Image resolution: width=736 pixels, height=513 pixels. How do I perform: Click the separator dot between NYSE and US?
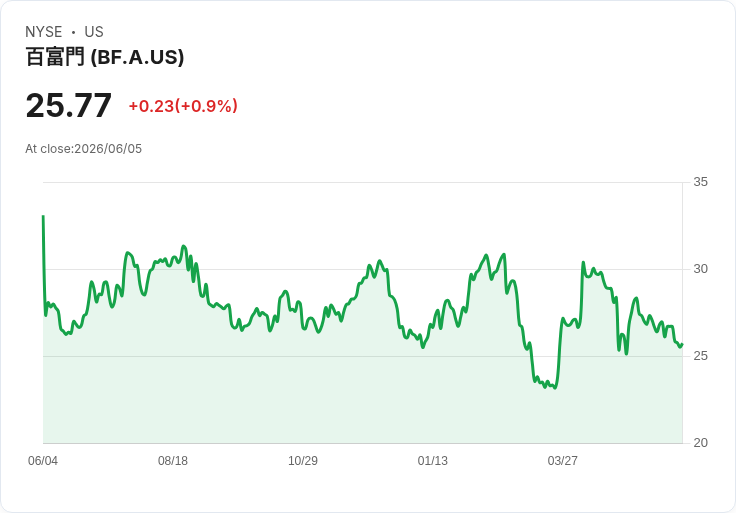pyautogui.click(x=73, y=32)
